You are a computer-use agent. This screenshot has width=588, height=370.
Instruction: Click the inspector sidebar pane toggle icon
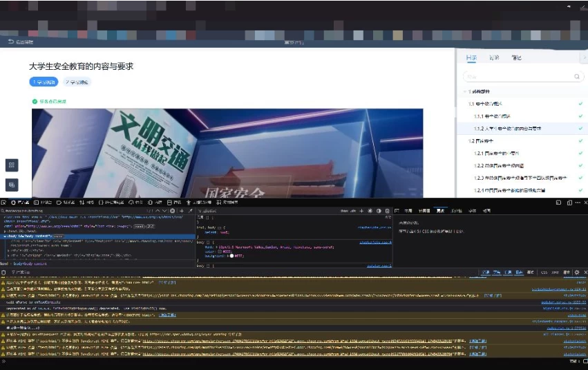397,211
